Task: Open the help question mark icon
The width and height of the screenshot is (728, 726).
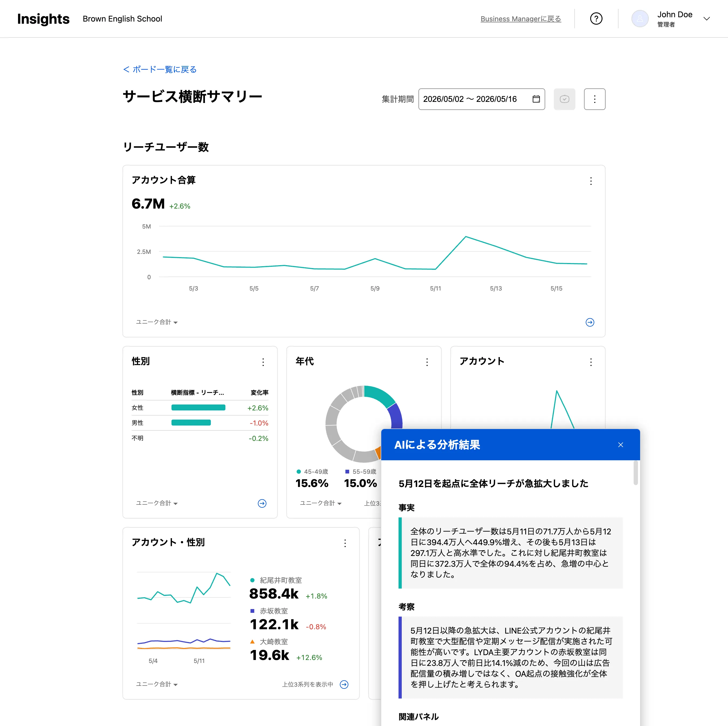Action: tap(596, 18)
